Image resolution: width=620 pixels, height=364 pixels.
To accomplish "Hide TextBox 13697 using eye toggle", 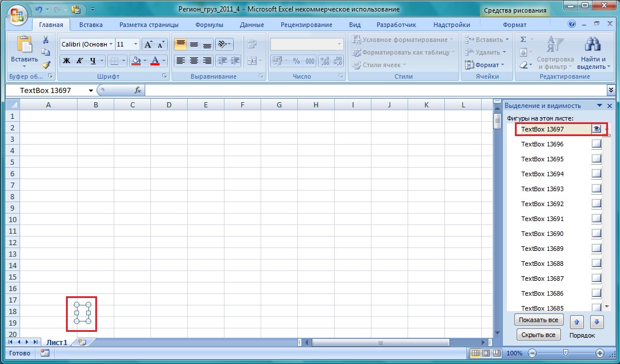I will pos(596,129).
